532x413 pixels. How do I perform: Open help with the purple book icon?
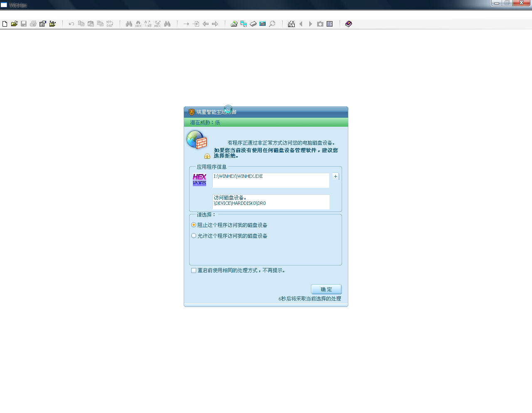(349, 24)
